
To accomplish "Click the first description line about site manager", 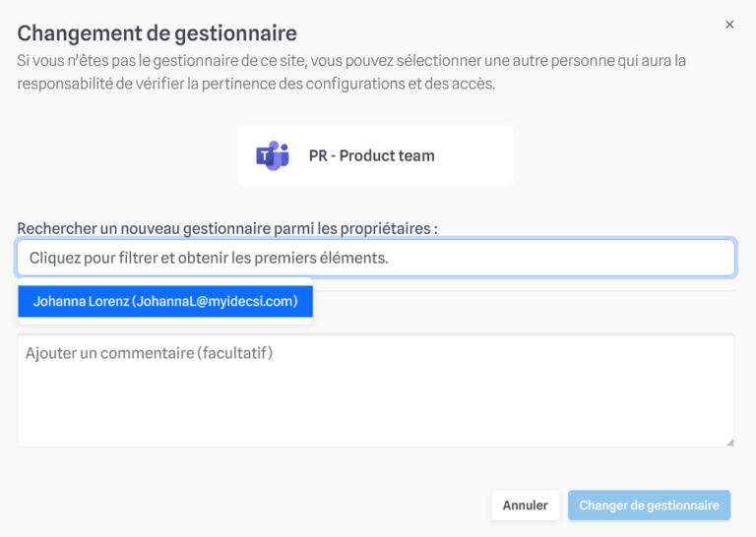I will [x=351, y=61].
